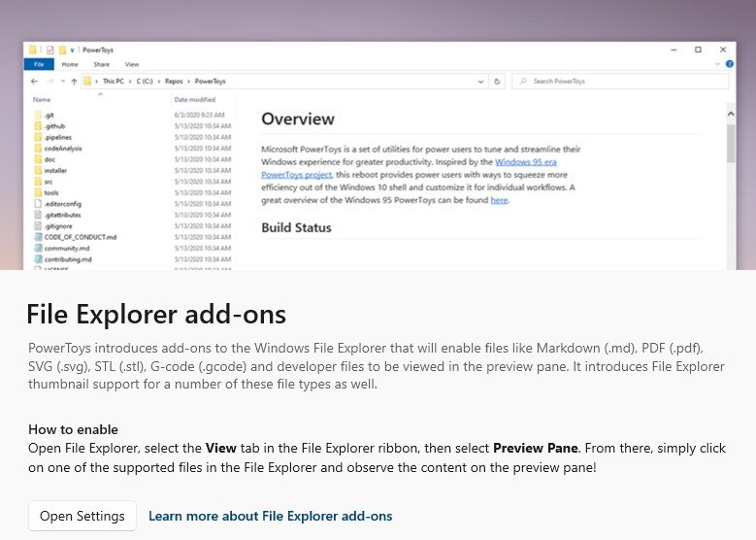Maximize the PowerToys Explorer window
The height and width of the screenshot is (540, 756).
pyautogui.click(x=698, y=50)
